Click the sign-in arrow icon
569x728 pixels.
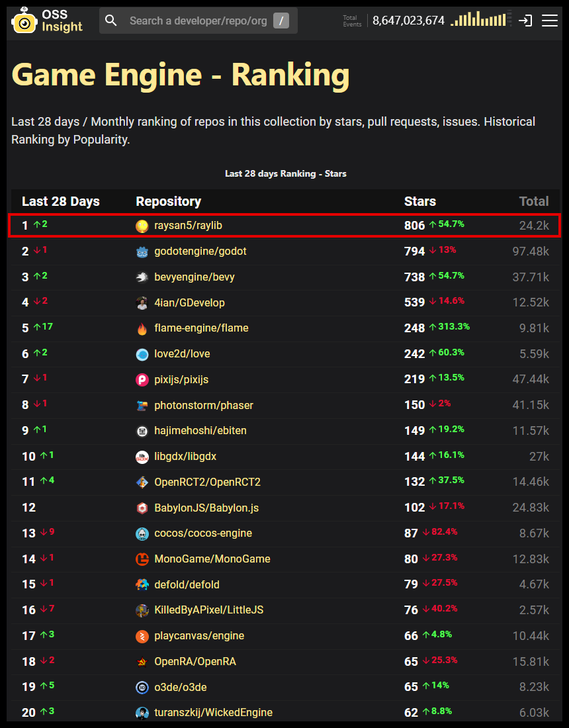tap(525, 21)
